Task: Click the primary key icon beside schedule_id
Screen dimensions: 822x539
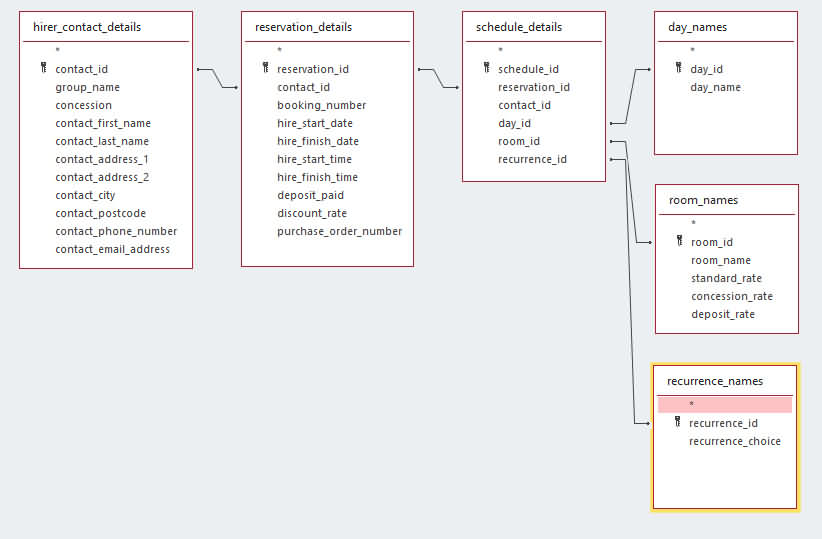Action: 486,68
